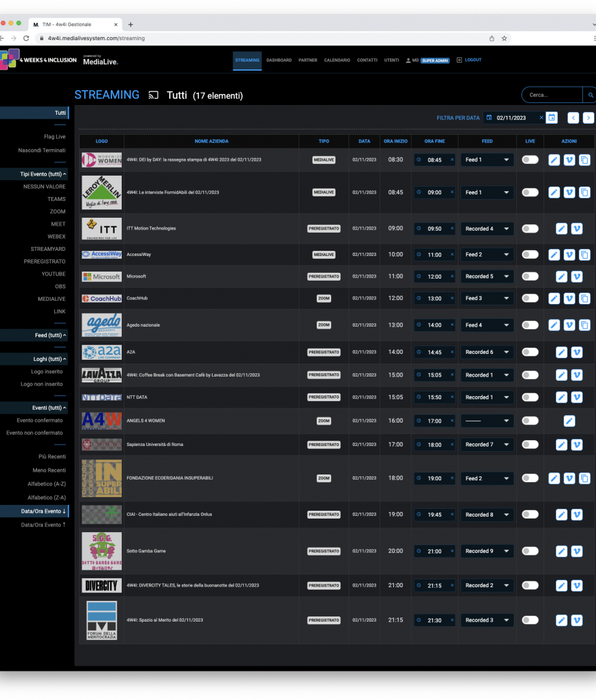The image size is (596, 700).
Task: Toggle live switch for the Microsoft row
Action: 530,276
